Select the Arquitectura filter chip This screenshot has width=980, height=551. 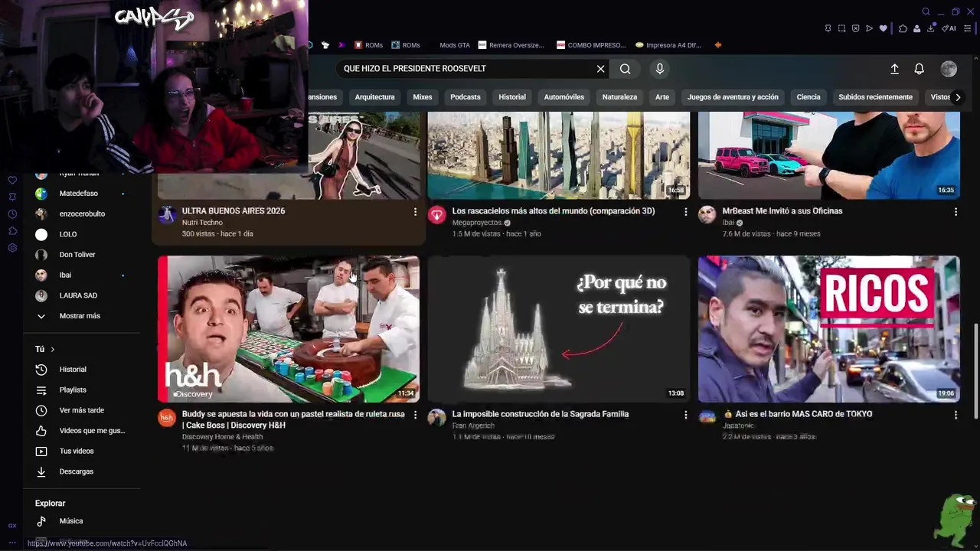tap(375, 97)
